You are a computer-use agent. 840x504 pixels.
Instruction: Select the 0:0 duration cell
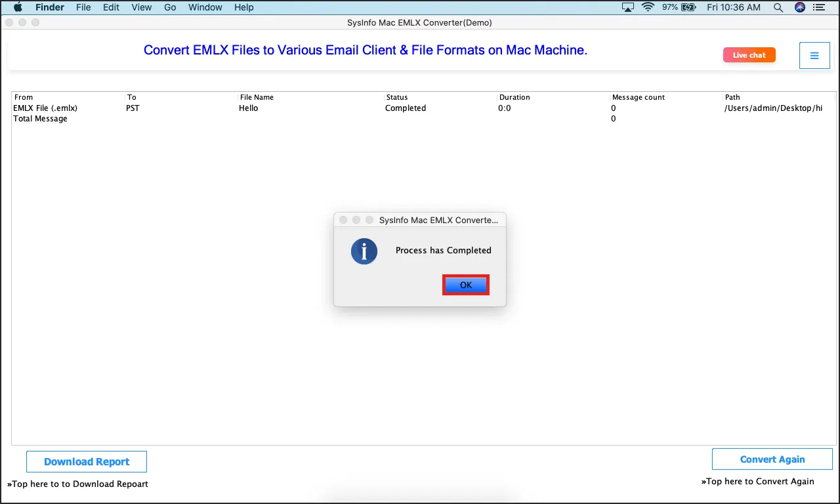[505, 108]
